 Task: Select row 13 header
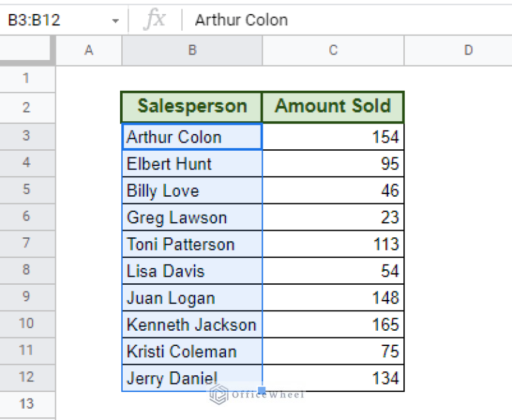coord(26,404)
